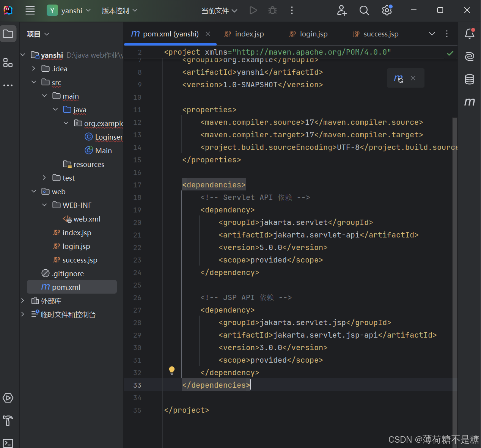Click the lightbulb intention action icon
481x448 pixels.
tap(172, 371)
